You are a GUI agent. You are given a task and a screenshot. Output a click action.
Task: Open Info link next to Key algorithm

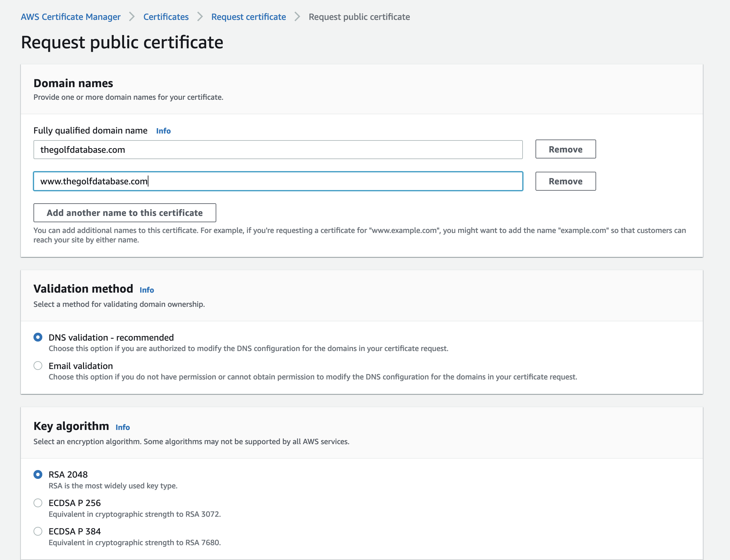(123, 427)
